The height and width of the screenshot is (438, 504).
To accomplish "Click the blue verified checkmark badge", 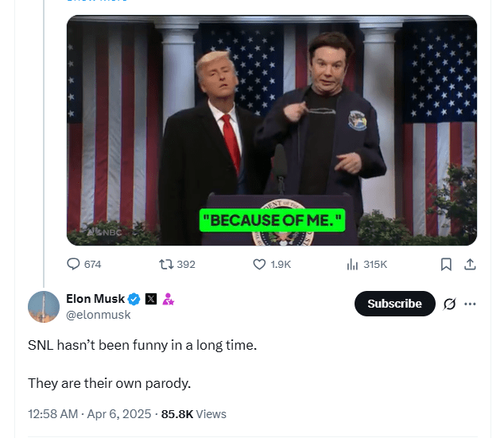I will click(x=134, y=299).
